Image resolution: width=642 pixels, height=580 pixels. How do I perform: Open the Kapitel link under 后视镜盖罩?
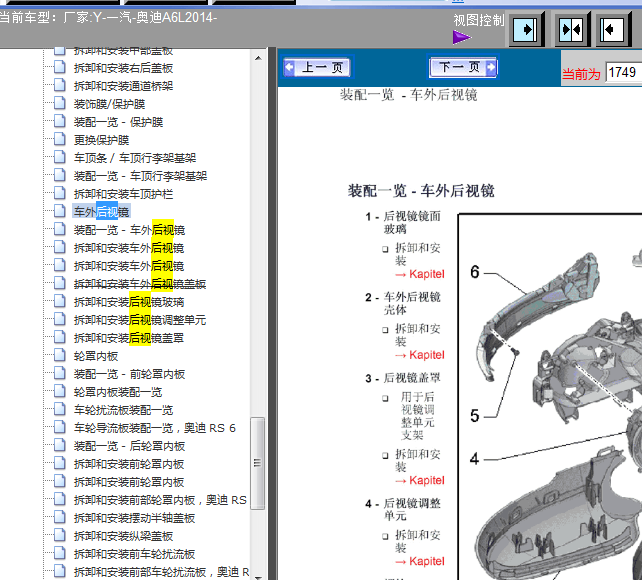pyautogui.click(x=420, y=480)
